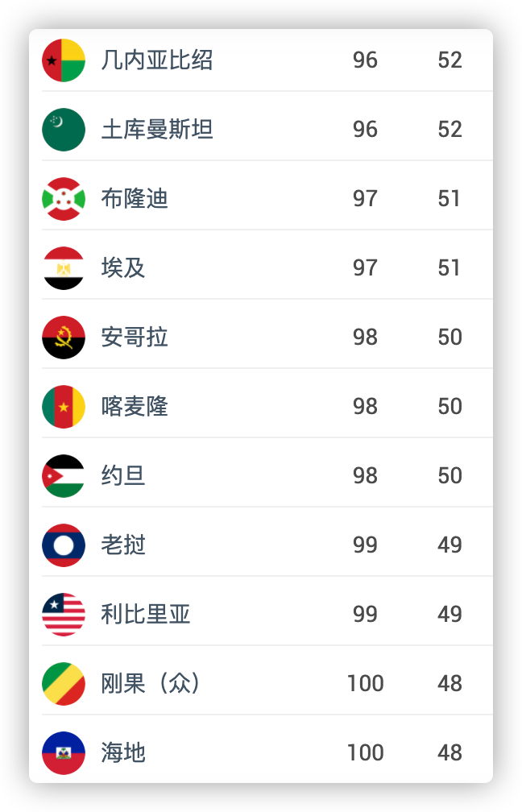Select the 埃及 row name
Viewport: 522px width, 812px height.
click(x=123, y=267)
